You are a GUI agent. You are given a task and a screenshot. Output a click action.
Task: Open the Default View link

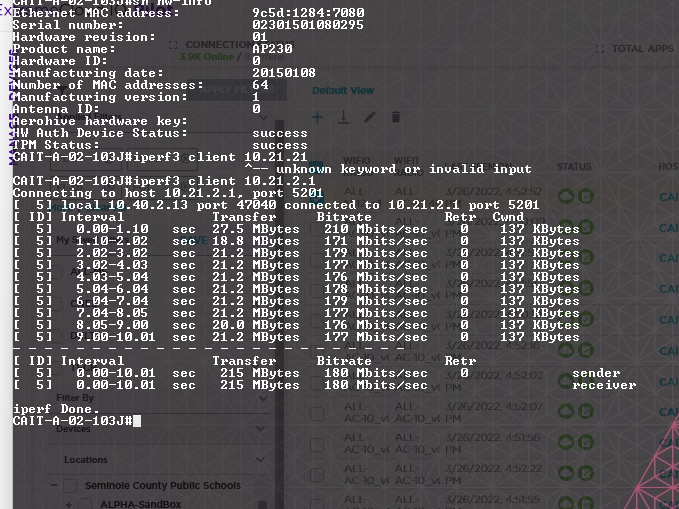pos(343,91)
